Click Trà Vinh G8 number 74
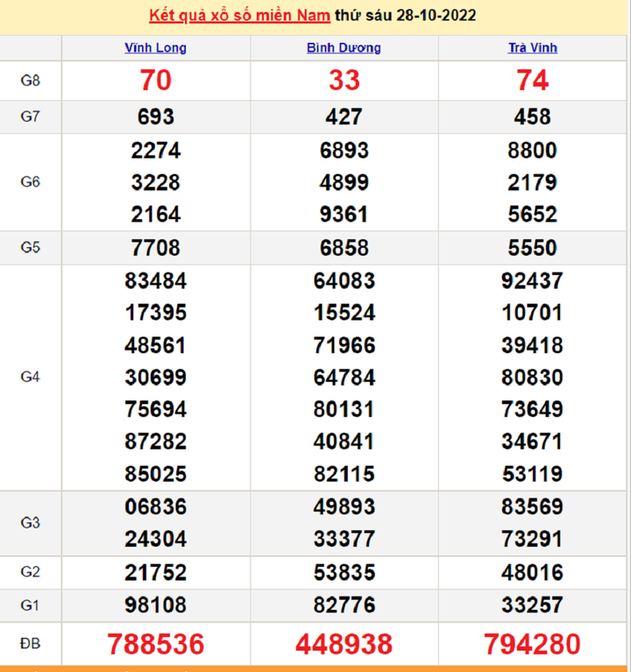 532,81
